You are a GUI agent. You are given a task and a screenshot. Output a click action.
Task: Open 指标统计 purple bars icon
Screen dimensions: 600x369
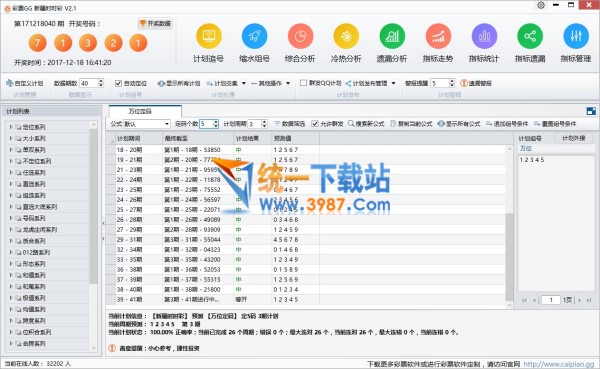pyautogui.click(x=484, y=36)
